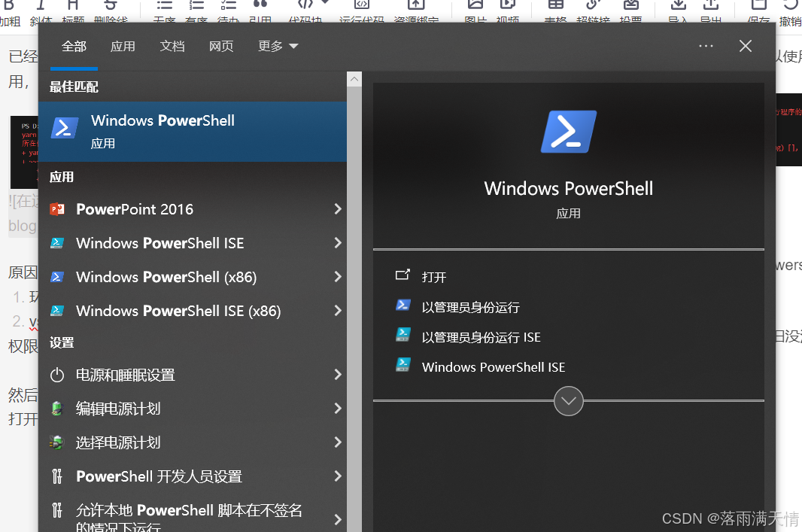Image resolution: width=802 pixels, height=532 pixels.
Task: Click 打开 to launch PowerShell
Action: pyautogui.click(x=434, y=277)
